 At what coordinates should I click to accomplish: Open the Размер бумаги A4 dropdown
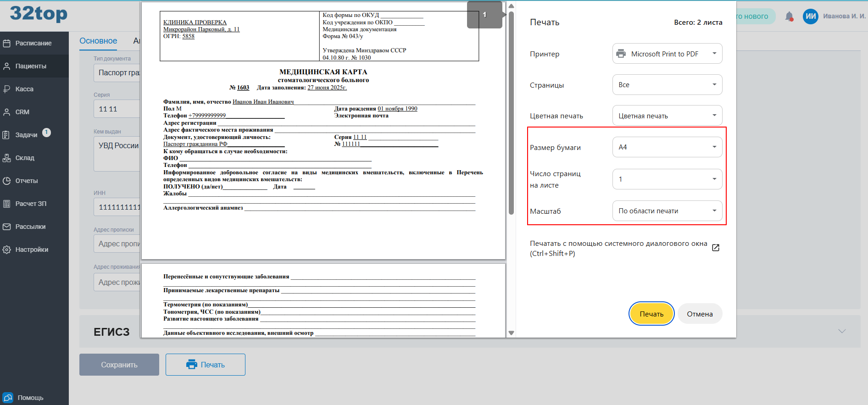668,147
